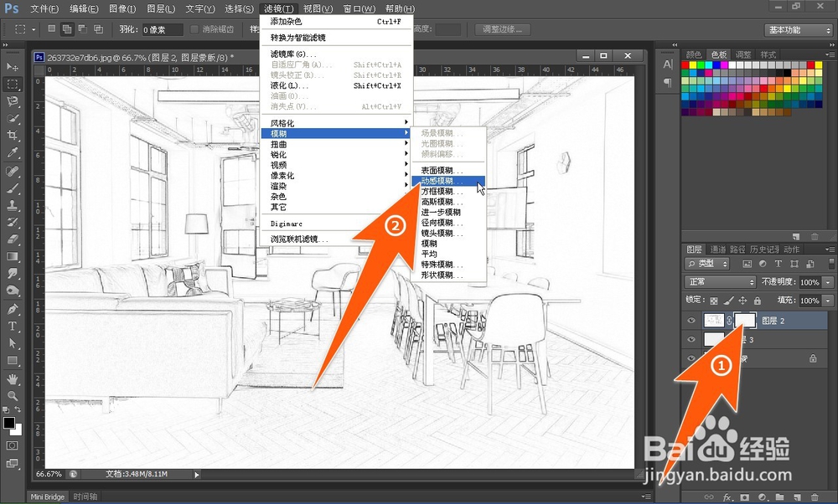Toggle shape layer filter icon
Screen dimensions: 838x504
coord(794,264)
